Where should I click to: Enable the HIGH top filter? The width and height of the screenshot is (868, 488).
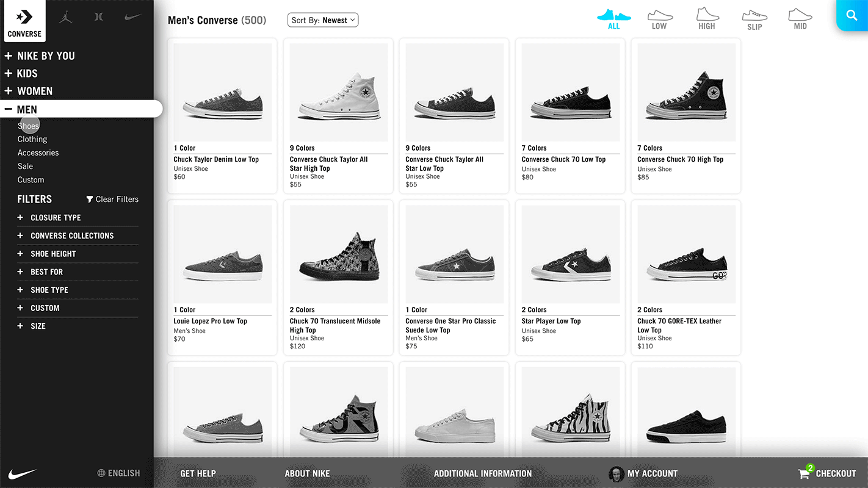[707, 17]
